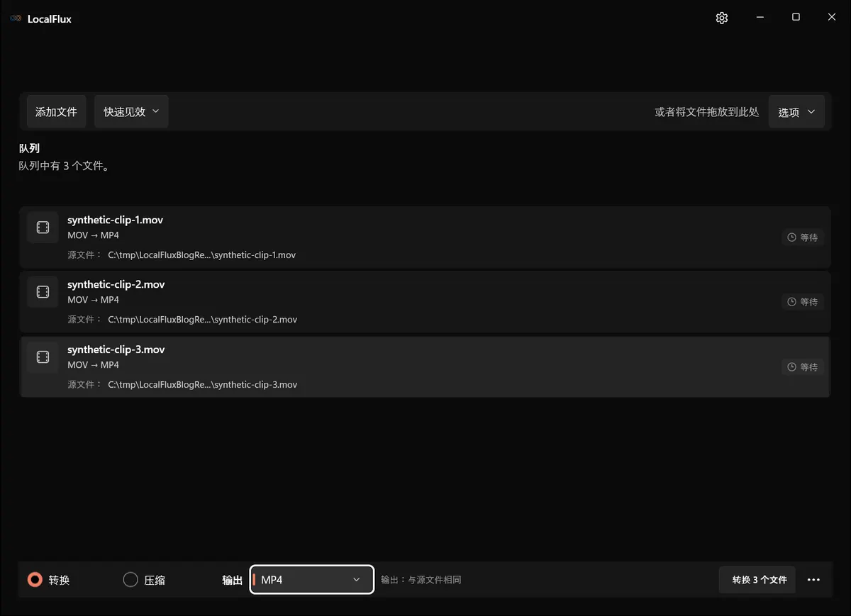This screenshot has height=616, width=851.
Task: Click MOV → MP4 label under synthetic-clip-3.mov
Action: pyautogui.click(x=93, y=365)
